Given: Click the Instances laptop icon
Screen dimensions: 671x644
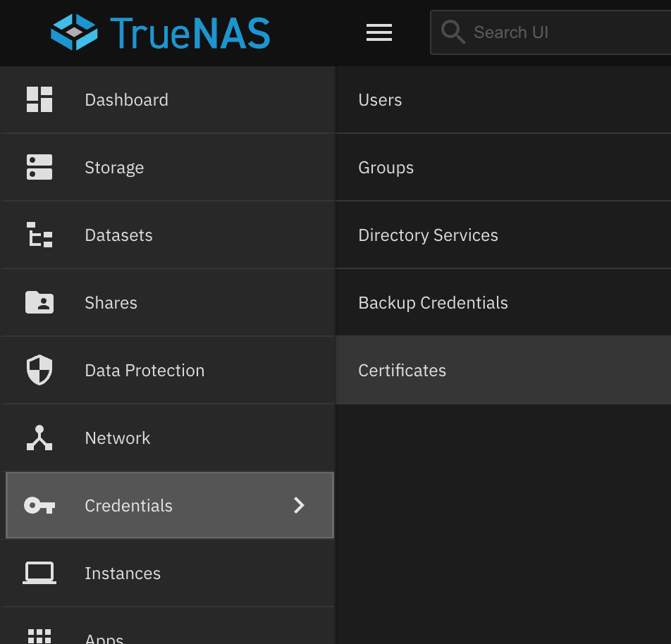Looking at the screenshot, I should [x=39, y=573].
